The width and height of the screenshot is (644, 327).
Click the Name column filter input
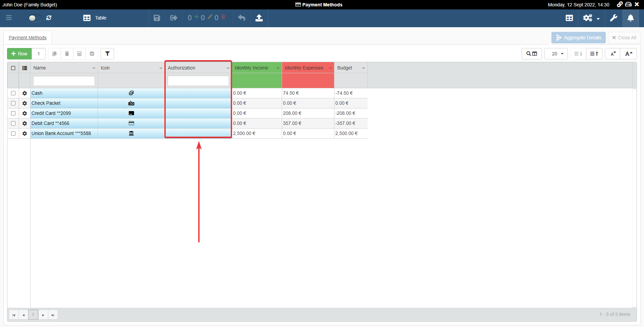tap(64, 81)
